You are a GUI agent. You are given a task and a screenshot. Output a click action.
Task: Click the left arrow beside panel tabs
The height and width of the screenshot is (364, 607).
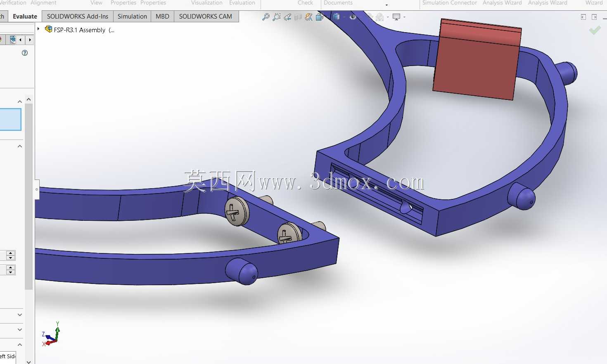pyautogui.click(x=21, y=40)
